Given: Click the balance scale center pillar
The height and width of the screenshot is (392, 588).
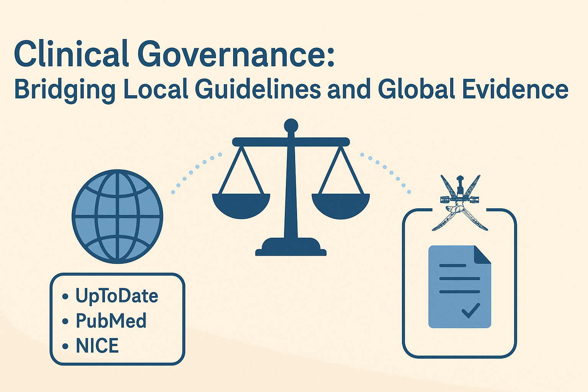Looking at the screenshot, I should [x=291, y=191].
